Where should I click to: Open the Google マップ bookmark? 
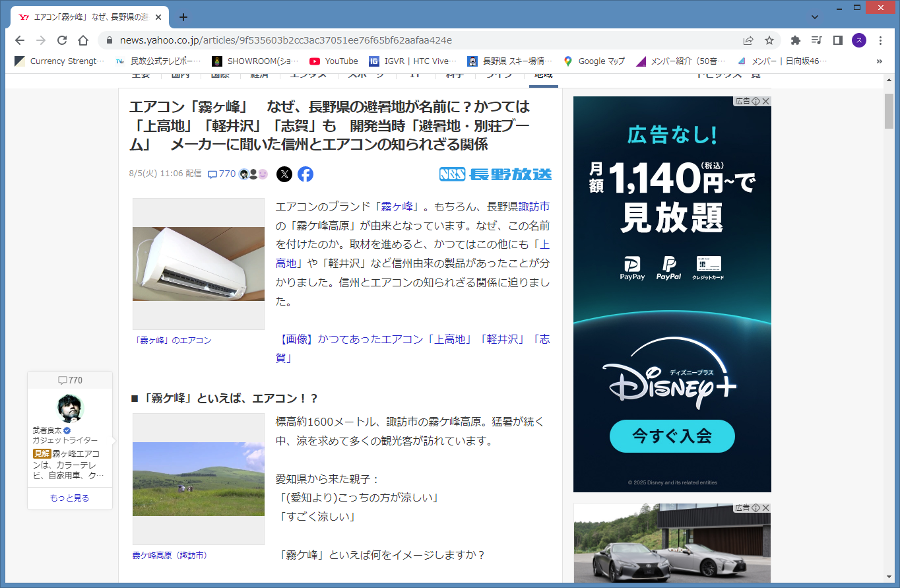(594, 61)
